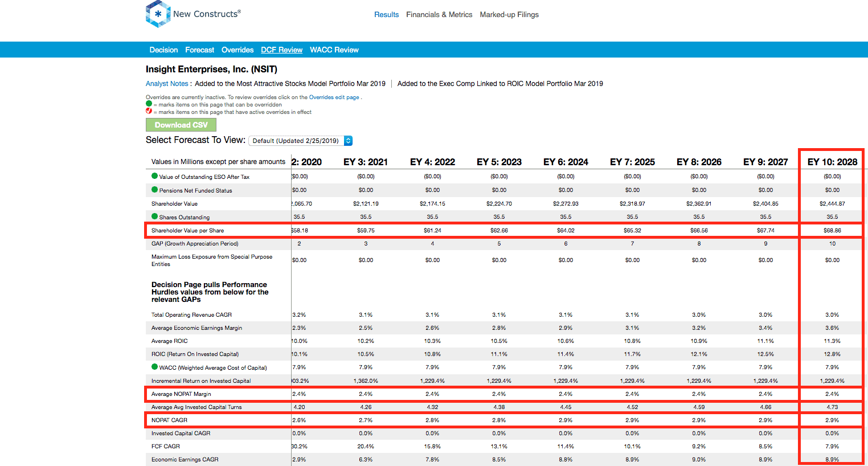Click the Maximum Loss Exposure from Special Purpose Entities label
Viewport: 868px width, 466px height.
tap(212, 260)
